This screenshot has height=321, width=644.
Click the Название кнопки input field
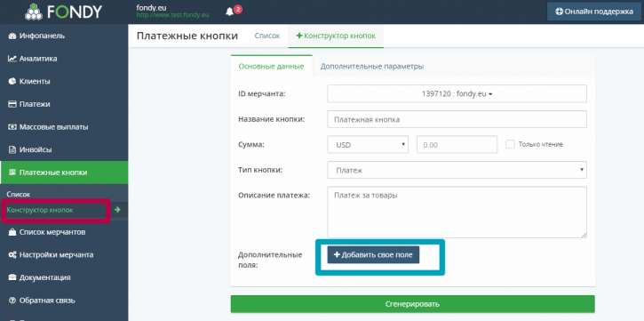click(x=457, y=119)
